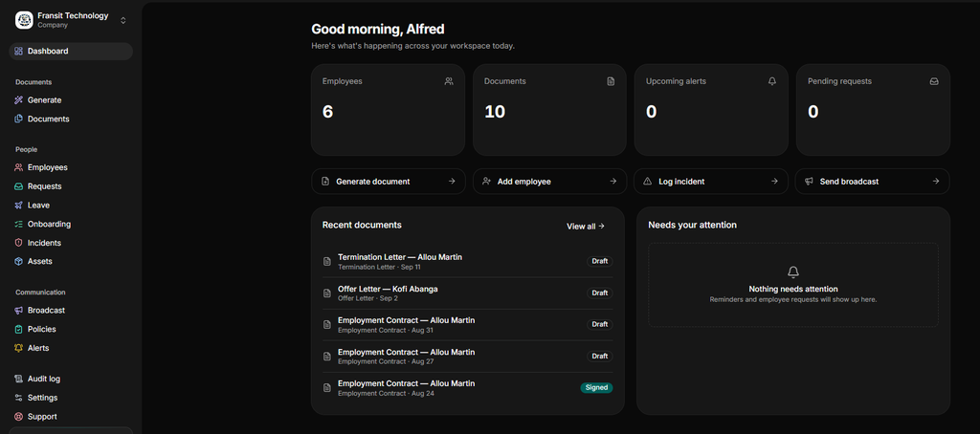Open the Fransit Technology workspace switcher chevron
Viewport: 980px width, 434px height.
pyautogui.click(x=123, y=20)
